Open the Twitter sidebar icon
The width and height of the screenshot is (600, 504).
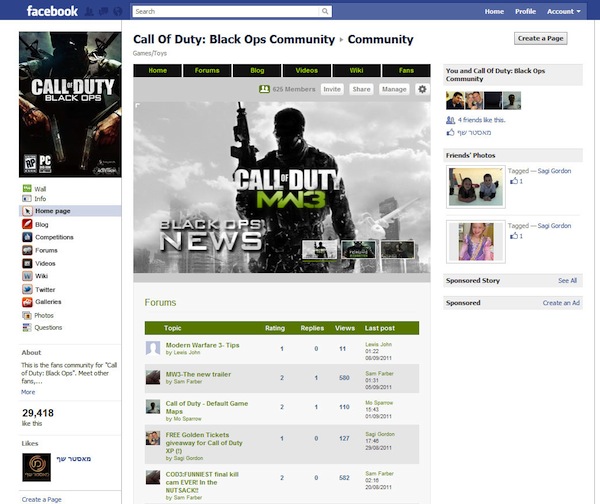click(27, 289)
